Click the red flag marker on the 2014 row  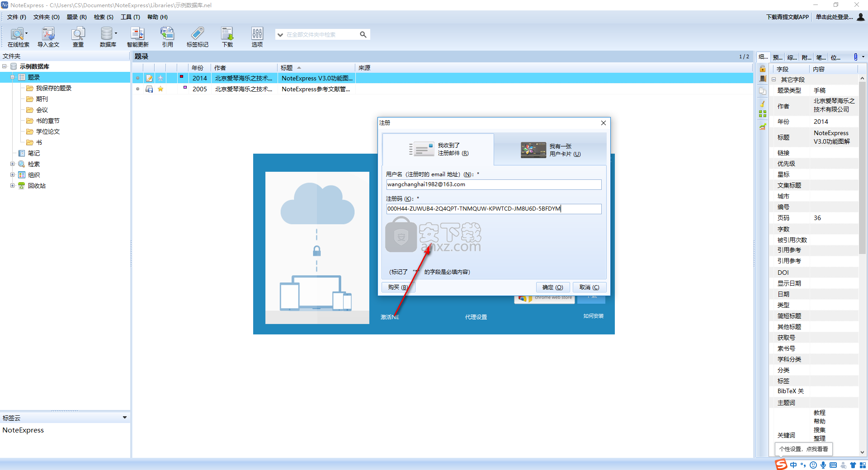[181, 77]
